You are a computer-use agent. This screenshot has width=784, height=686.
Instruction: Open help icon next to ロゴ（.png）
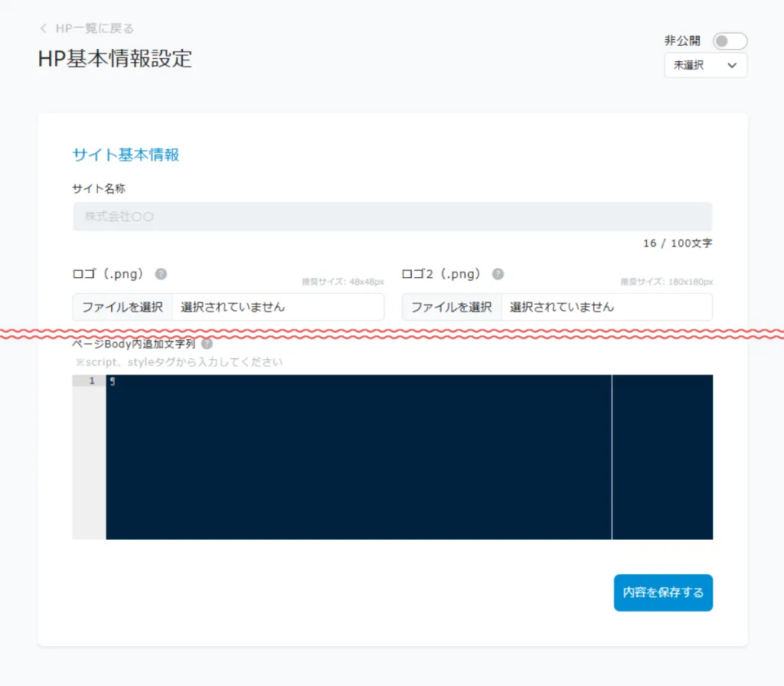pos(161,274)
